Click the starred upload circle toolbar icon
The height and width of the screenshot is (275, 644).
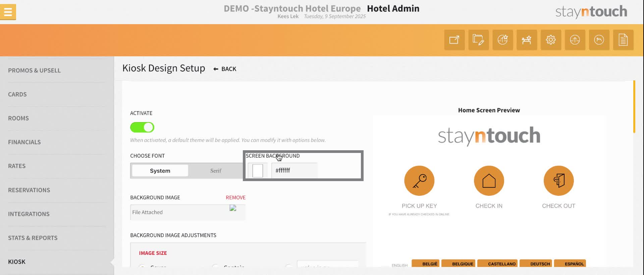click(503, 40)
